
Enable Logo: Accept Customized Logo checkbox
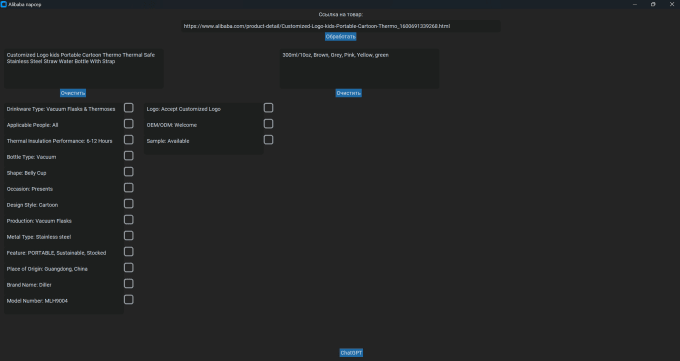(x=268, y=108)
